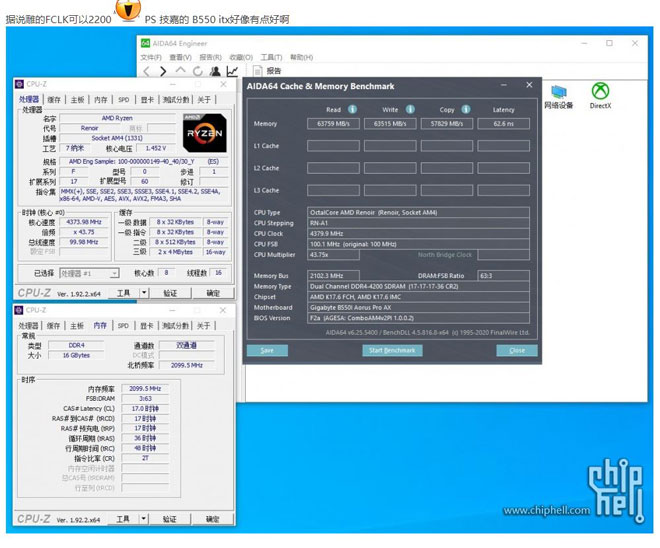Minimize the AIDA64 benchmark dialog
This screenshot has width=660, height=548.
(503, 85)
